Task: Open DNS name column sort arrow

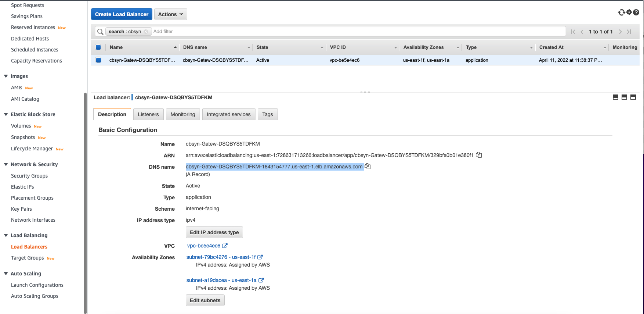Action: click(x=249, y=48)
